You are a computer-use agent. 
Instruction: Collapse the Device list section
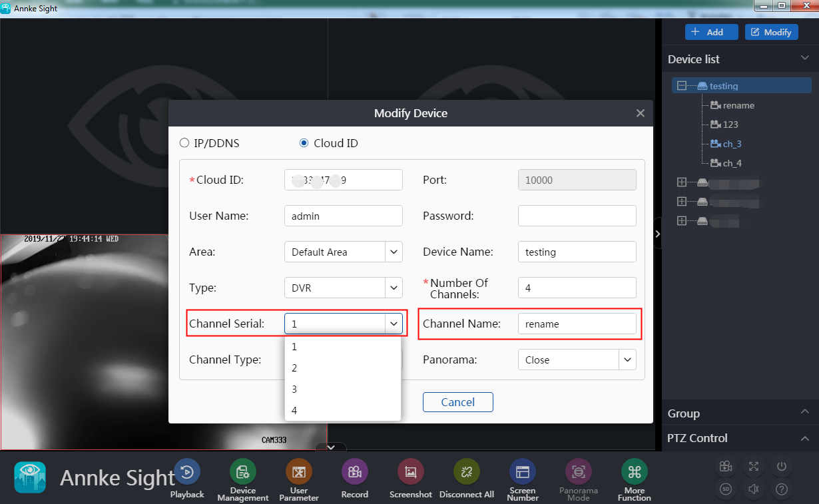805,59
